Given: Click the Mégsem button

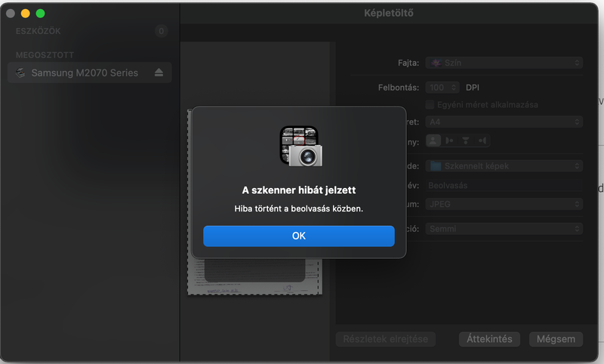Looking at the screenshot, I should click(556, 339).
